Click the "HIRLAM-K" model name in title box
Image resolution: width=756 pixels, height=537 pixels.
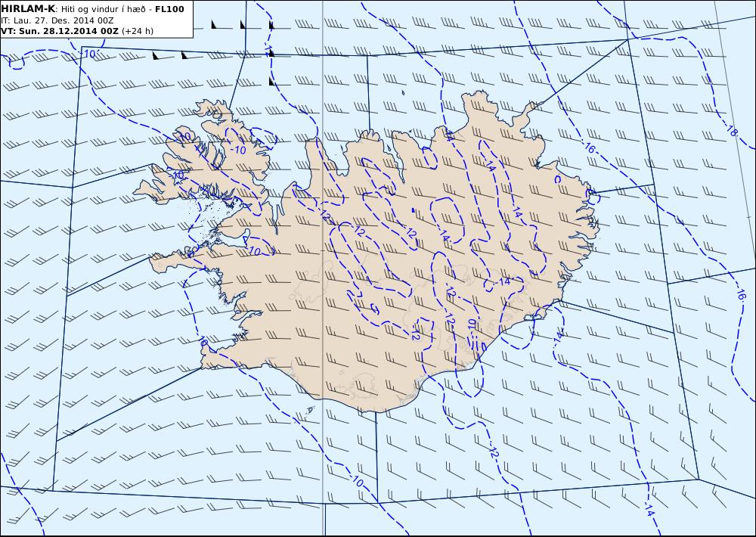click(28, 9)
